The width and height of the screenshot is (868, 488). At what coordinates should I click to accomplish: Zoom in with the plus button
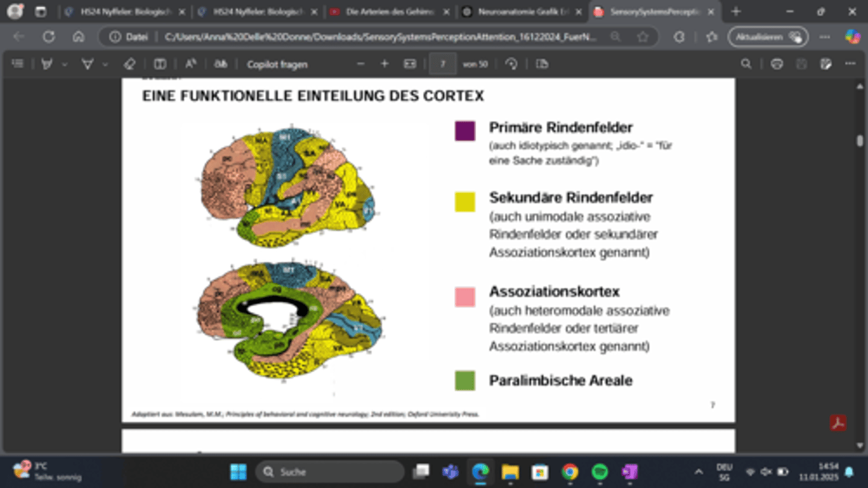pos(385,64)
